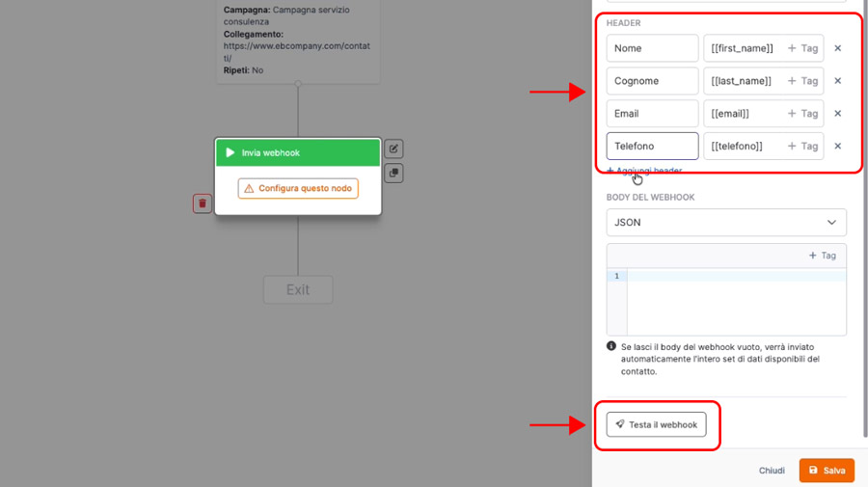868x487 pixels.
Task: Click the duplicate node icon
Action: [393, 174]
